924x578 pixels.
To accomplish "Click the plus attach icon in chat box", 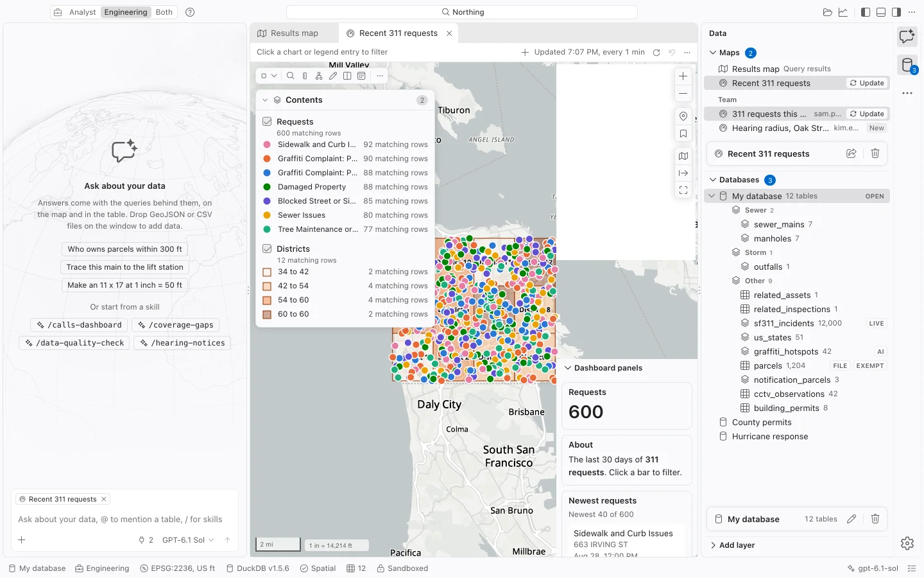I will pos(22,540).
